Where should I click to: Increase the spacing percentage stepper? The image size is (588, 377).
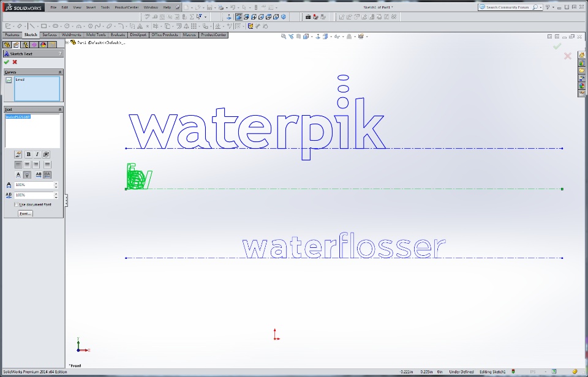coord(56,193)
